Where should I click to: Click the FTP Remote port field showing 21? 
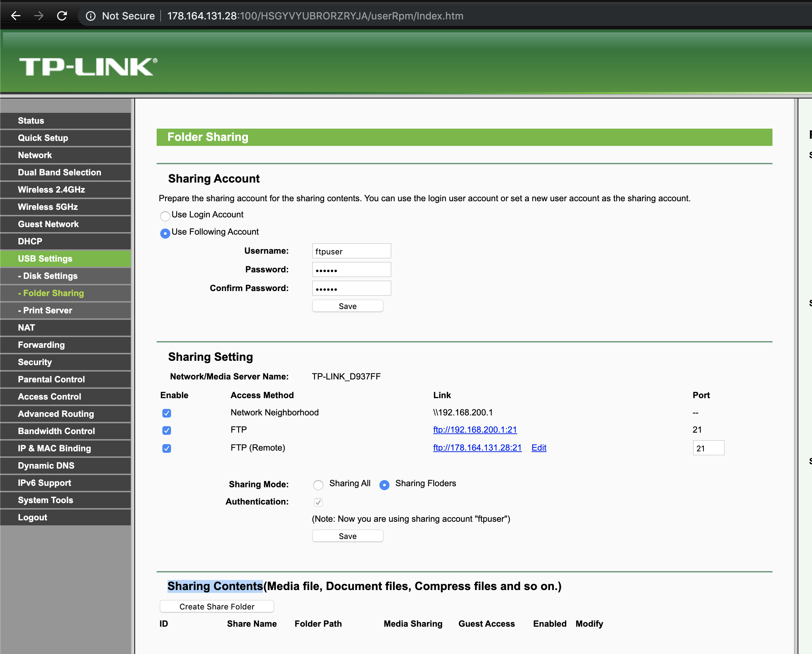[709, 448]
